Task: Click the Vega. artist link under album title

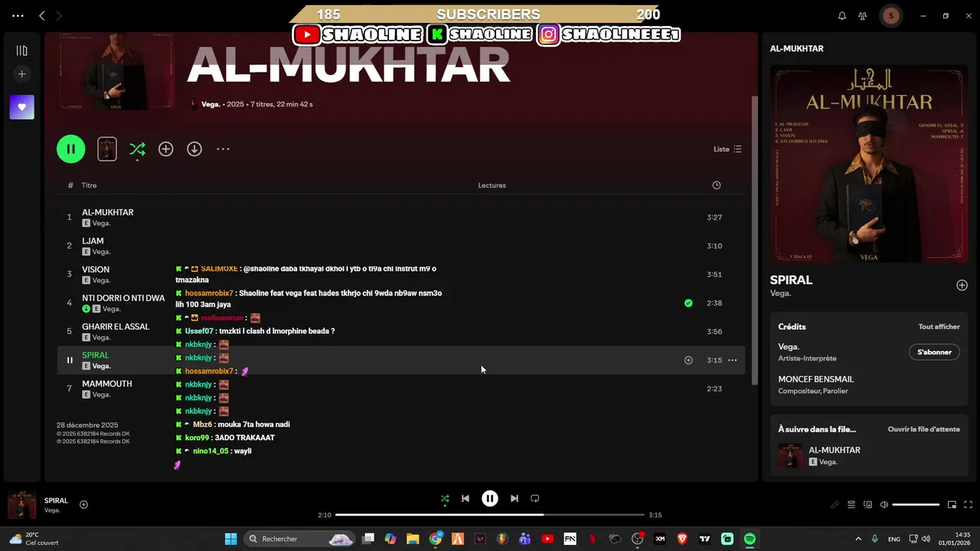Action: click(x=211, y=104)
